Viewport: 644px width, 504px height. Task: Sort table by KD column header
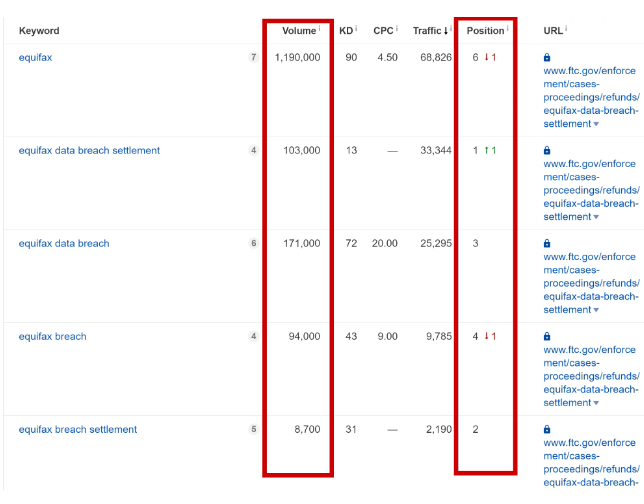(346, 31)
